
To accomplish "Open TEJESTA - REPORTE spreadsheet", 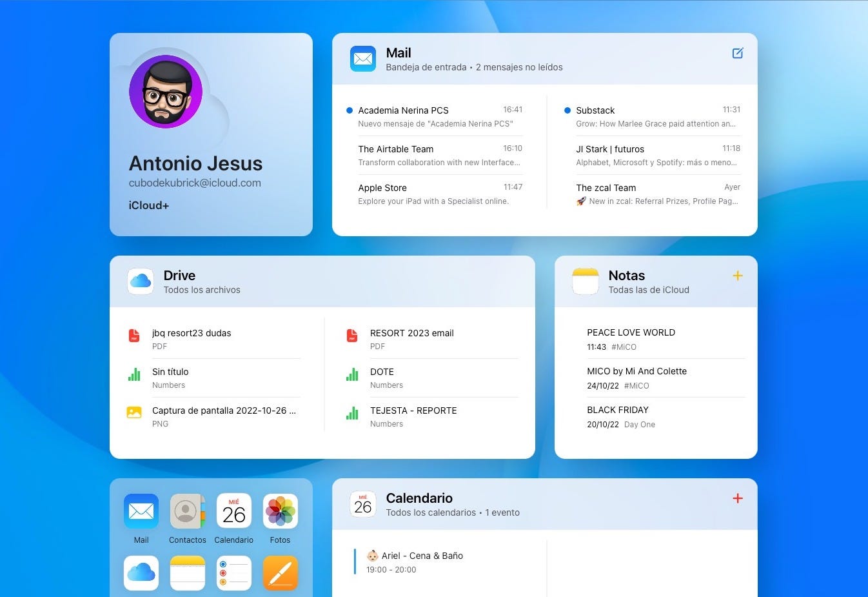I will pyautogui.click(x=431, y=417).
